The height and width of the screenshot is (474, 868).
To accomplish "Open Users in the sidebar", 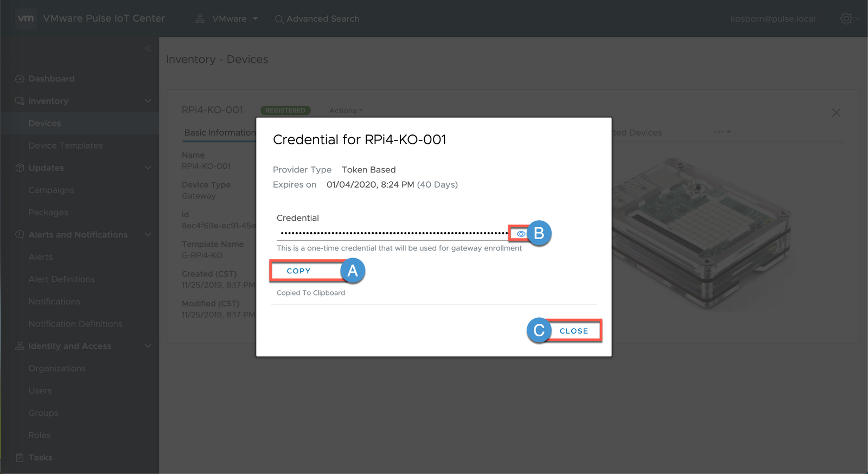I will pyautogui.click(x=40, y=390).
